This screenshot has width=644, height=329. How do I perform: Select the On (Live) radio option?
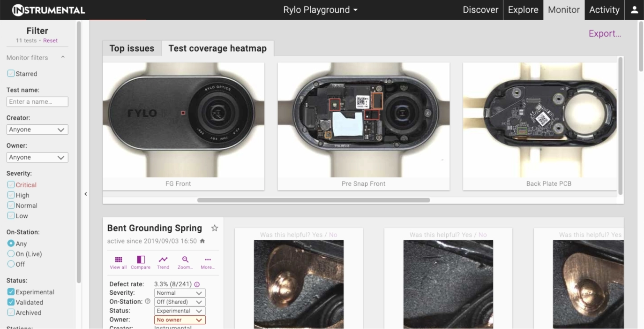click(x=11, y=254)
